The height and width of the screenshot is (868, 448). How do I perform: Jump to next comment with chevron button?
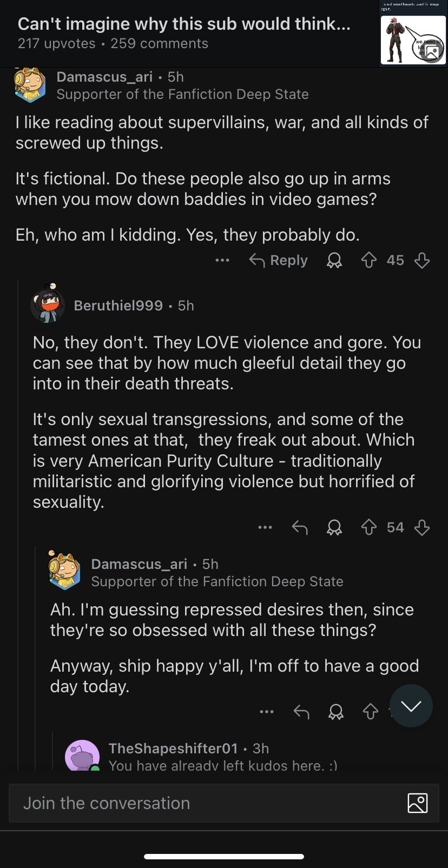click(411, 706)
